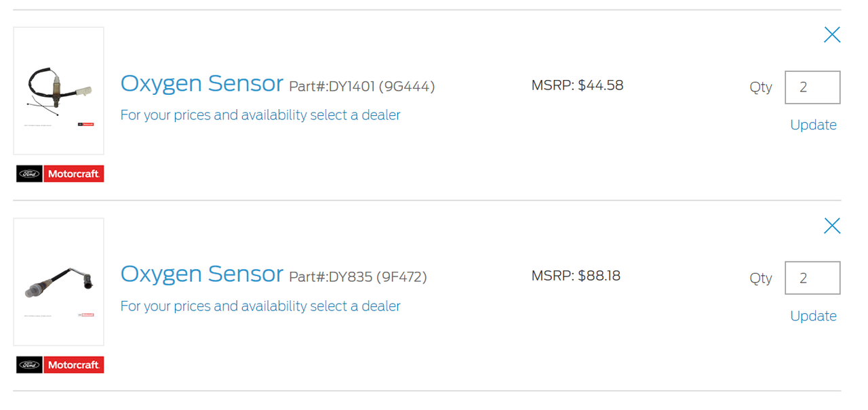Remove the DY835 Oxygen Sensor with the X

832,226
